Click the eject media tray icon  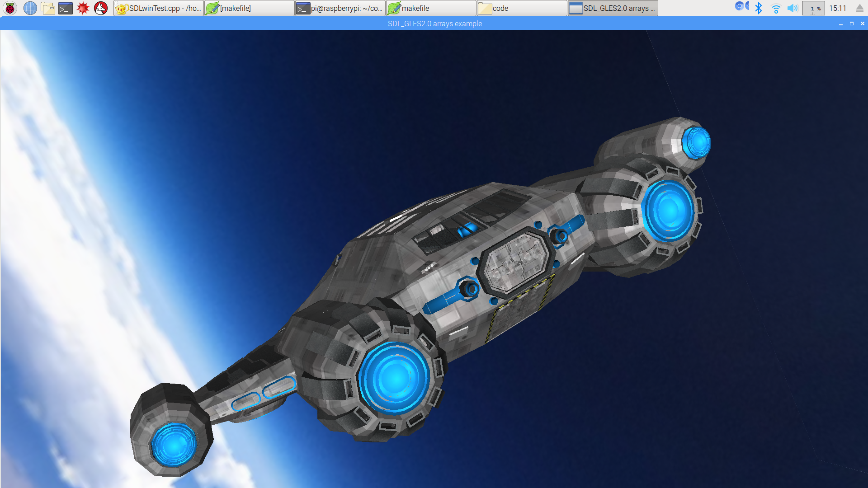pyautogui.click(x=859, y=8)
